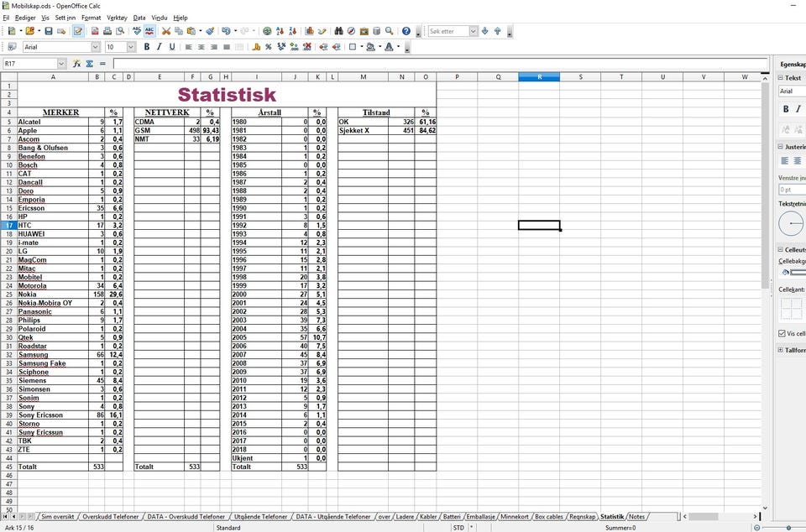Open Page Preview magnifier icon

120,31
